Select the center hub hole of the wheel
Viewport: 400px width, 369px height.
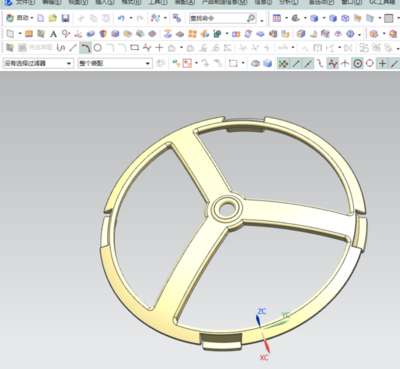coord(227,209)
